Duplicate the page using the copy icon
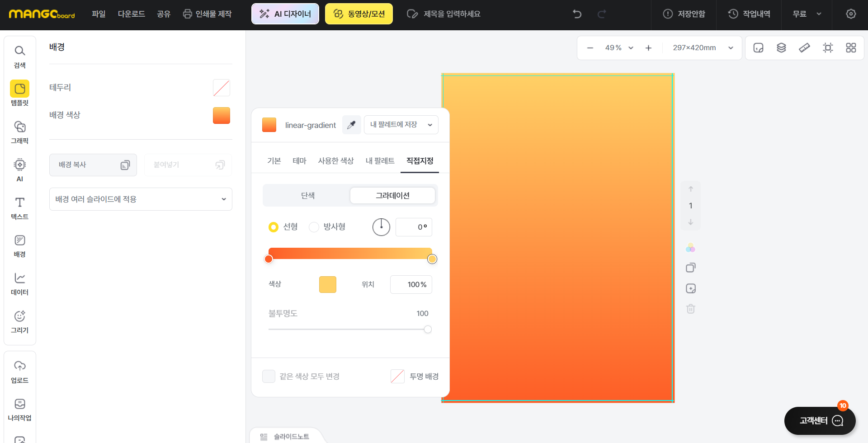This screenshot has width=868, height=443. coord(690,268)
